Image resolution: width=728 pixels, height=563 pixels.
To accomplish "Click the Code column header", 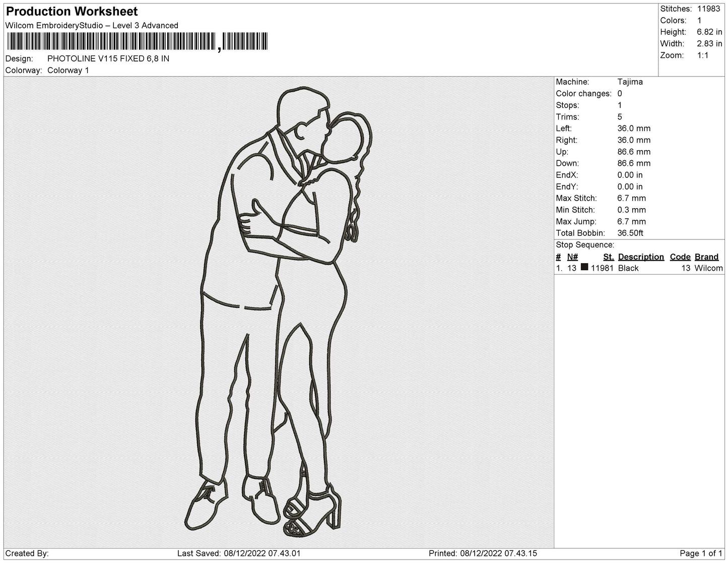I will point(680,257).
